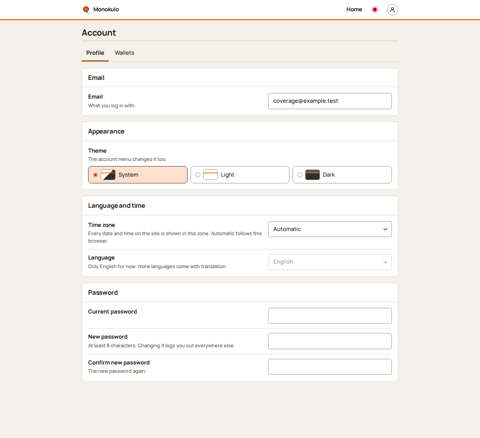Focus the Current password field

330,316
